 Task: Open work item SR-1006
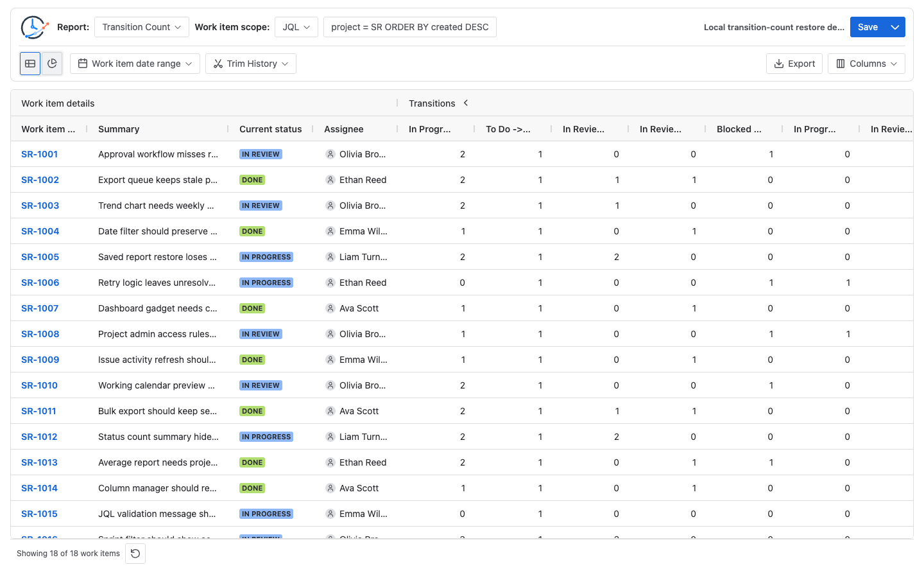[40, 283]
